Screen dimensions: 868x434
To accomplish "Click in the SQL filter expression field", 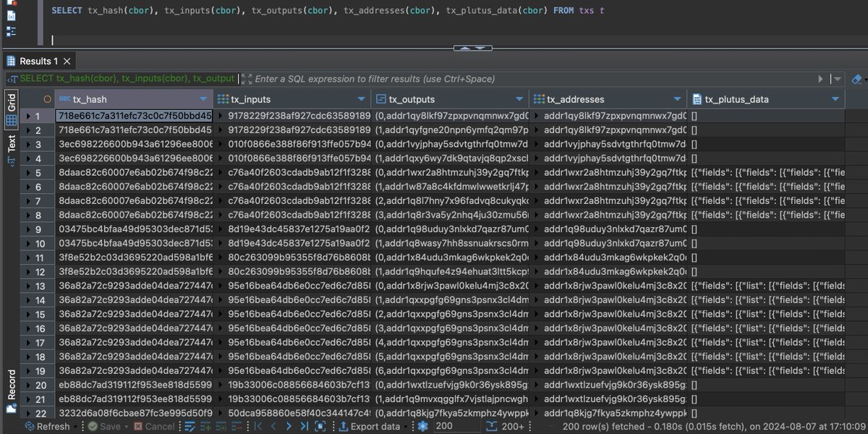I will tap(534, 79).
